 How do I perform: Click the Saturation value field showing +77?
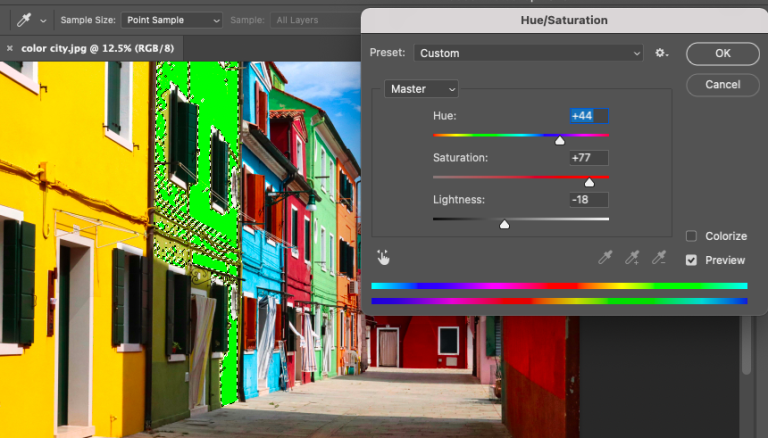[589, 158]
